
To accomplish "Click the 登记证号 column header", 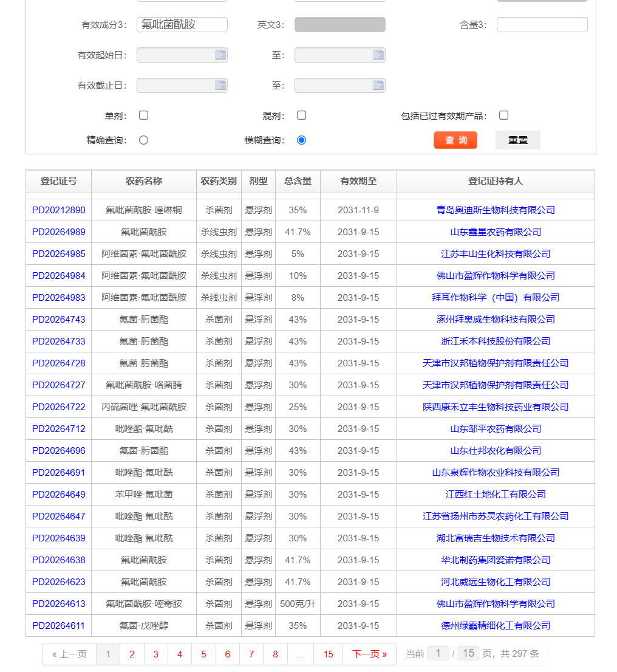I will point(59,181).
